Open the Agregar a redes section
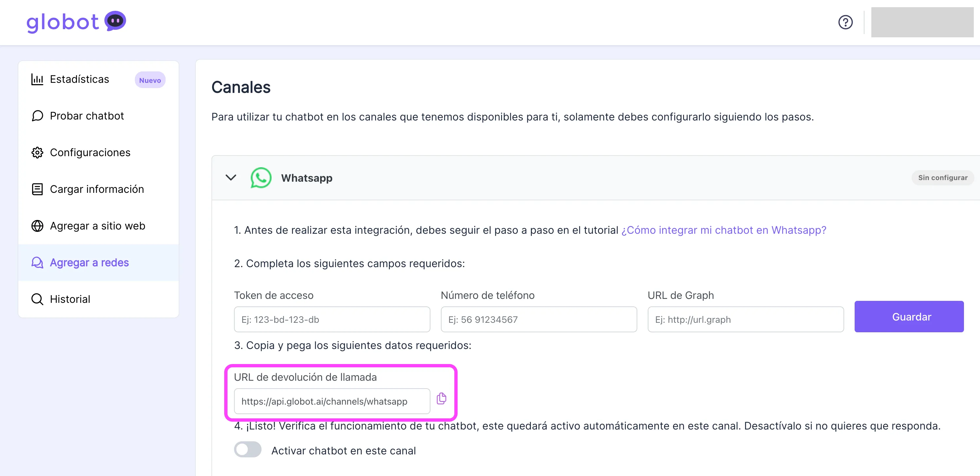 point(89,262)
